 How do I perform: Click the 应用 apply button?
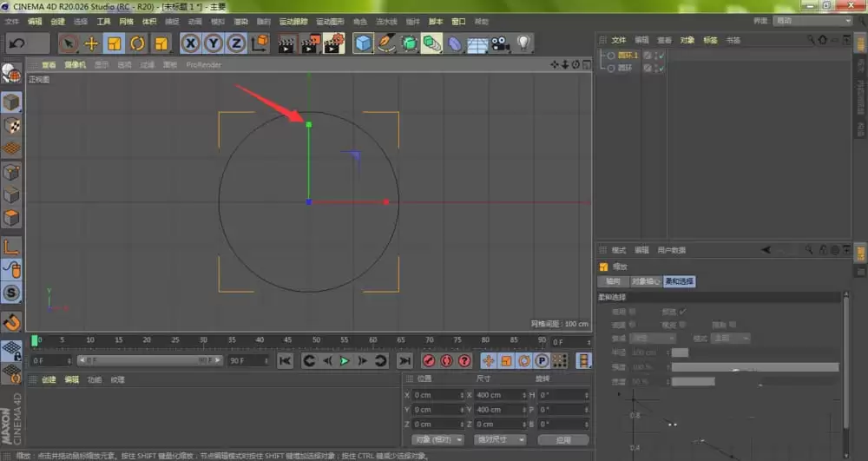[563, 439]
